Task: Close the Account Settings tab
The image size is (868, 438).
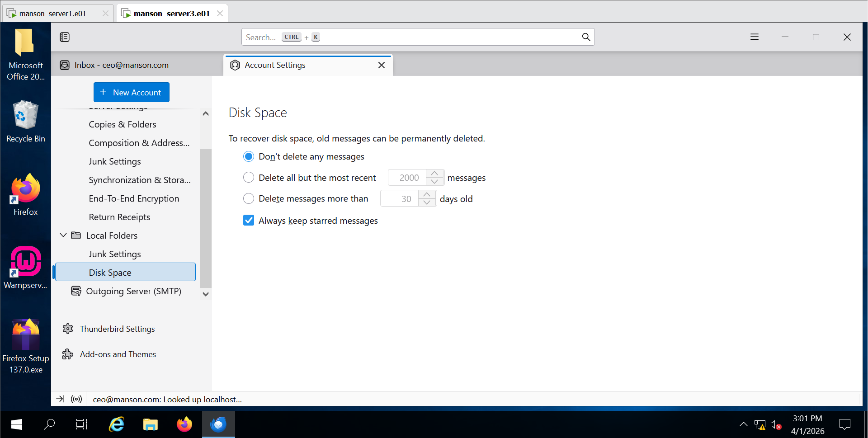Action: pyautogui.click(x=382, y=65)
